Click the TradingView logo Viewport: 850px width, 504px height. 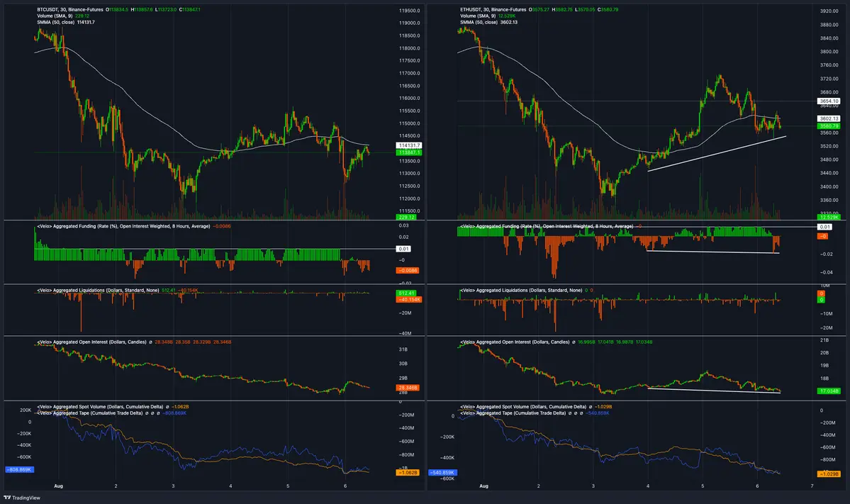click(x=22, y=498)
